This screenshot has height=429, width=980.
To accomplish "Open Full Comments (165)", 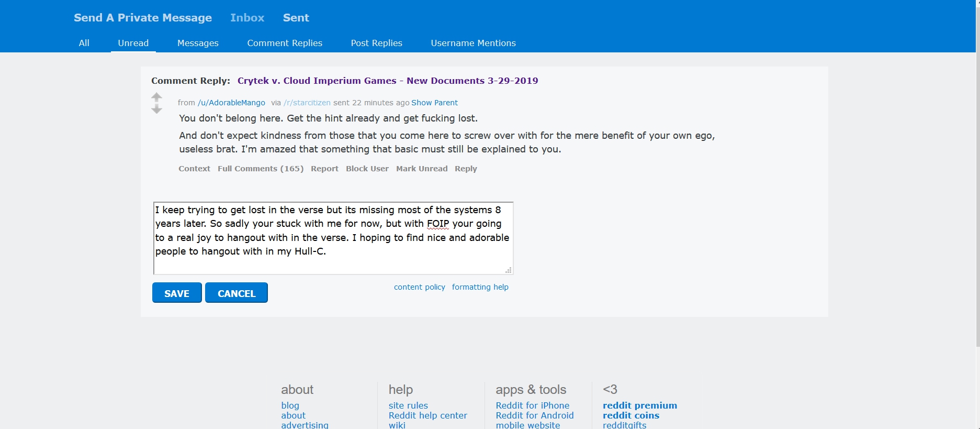I will coord(261,169).
